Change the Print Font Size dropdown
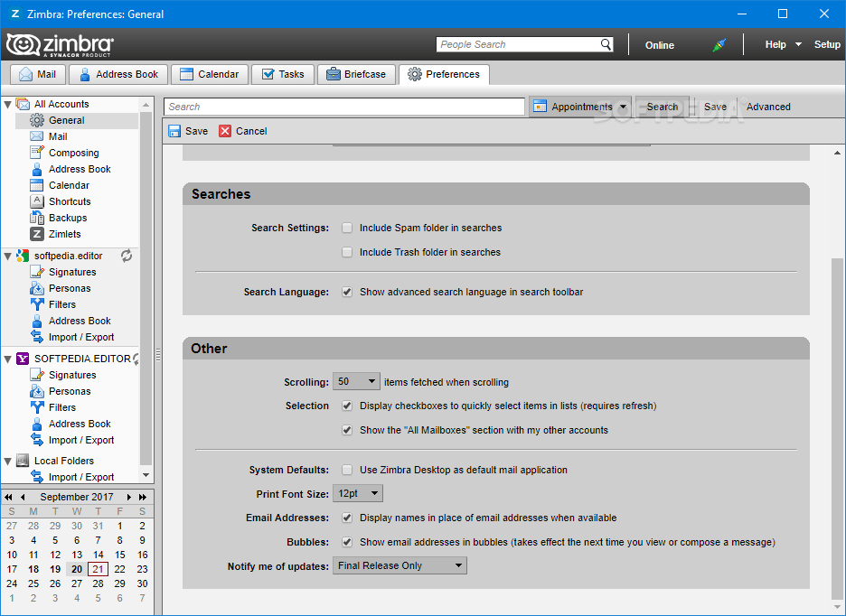This screenshot has width=846, height=616. coord(357,493)
